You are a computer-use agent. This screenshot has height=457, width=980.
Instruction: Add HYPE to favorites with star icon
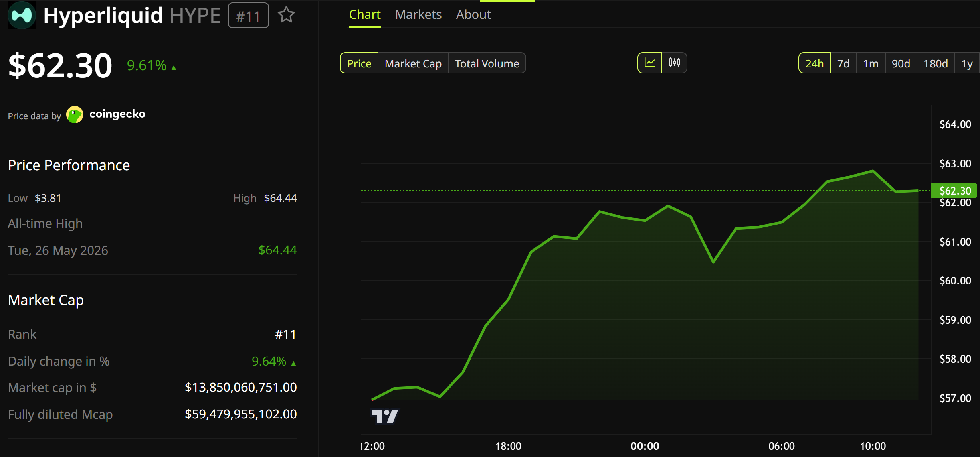286,15
